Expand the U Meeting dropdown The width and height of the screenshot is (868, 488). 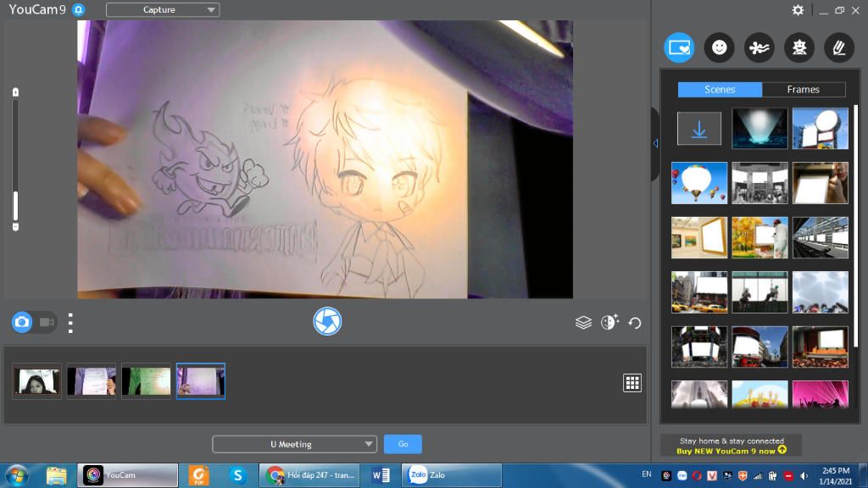coord(294,444)
